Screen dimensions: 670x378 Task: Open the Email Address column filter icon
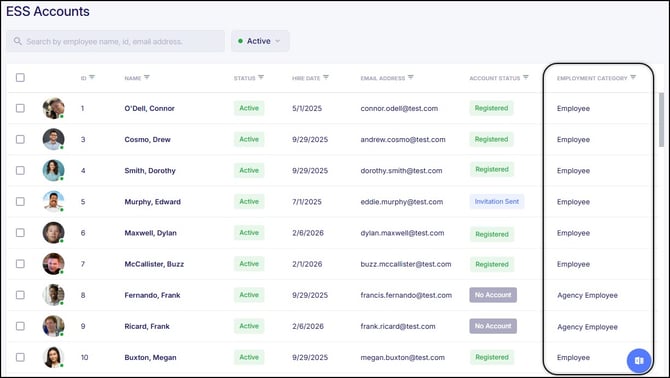click(x=411, y=77)
